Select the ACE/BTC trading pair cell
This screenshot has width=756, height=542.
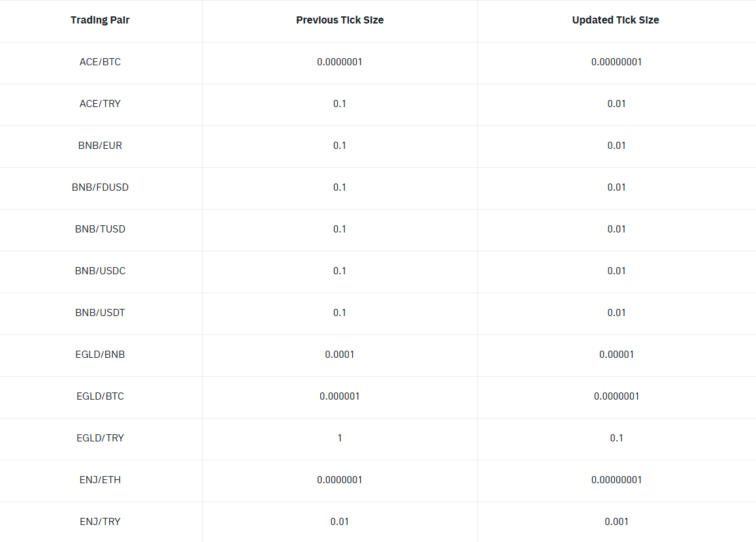click(100, 62)
